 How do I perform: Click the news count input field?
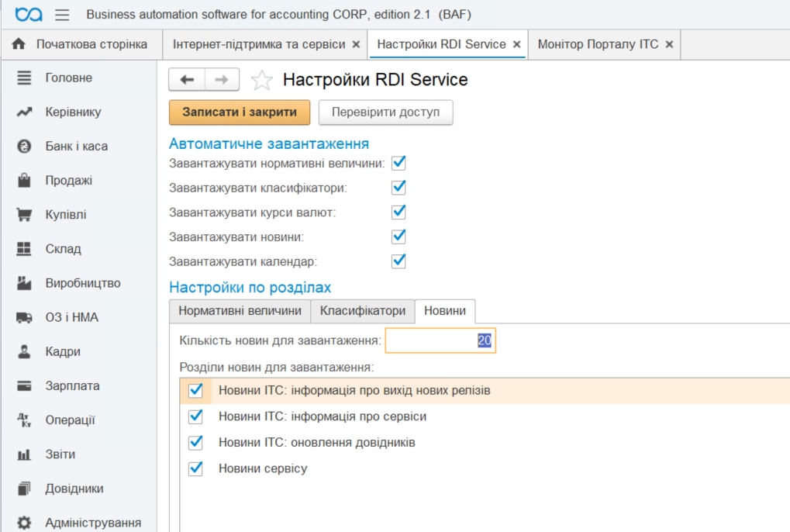[x=440, y=340]
